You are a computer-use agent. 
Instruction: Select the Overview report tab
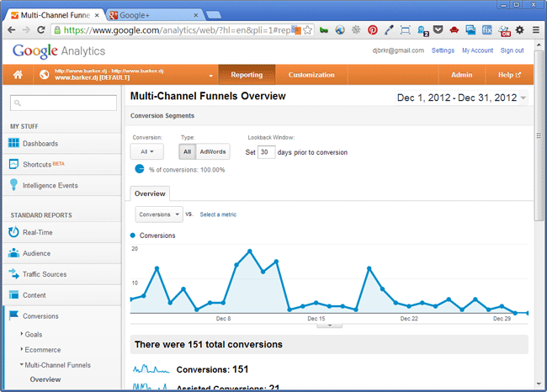tap(150, 193)
